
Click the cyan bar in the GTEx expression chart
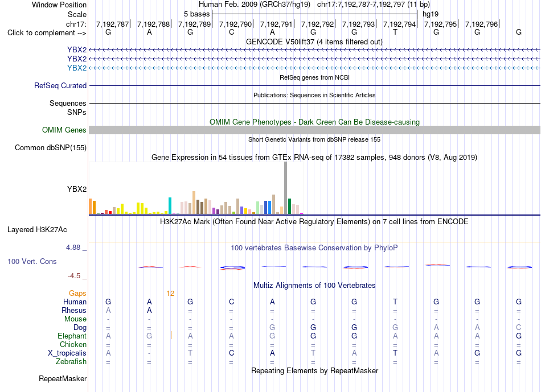coord(170,205)
